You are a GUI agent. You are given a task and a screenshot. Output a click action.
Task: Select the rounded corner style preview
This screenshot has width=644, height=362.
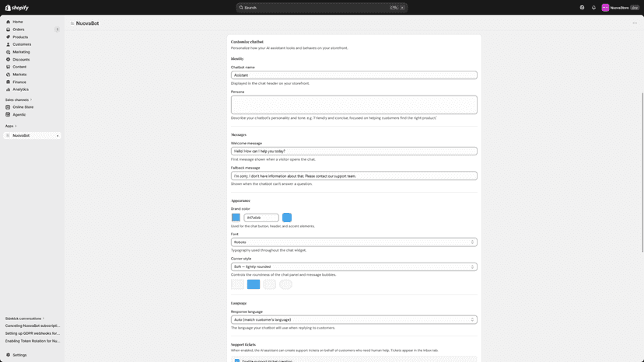(269, 284)
